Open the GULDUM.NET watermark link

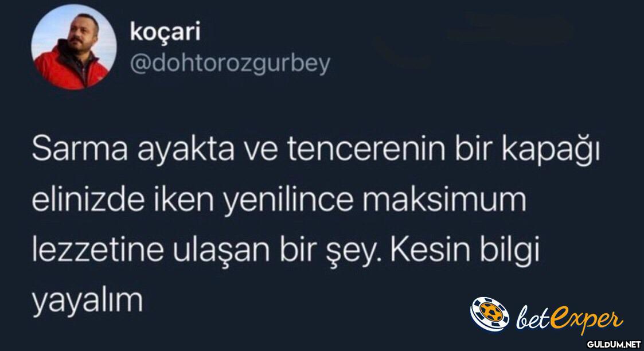coord(614,344)
